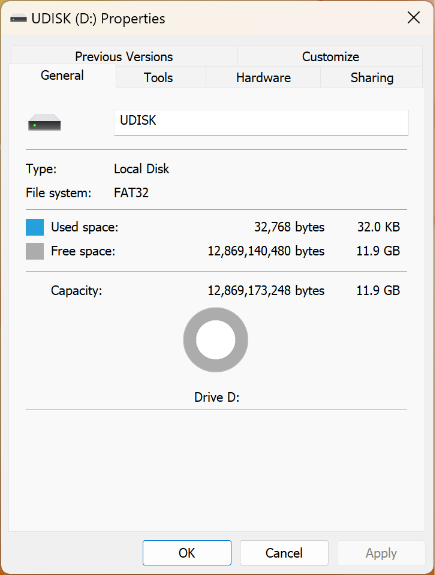The width and height of the screenshot is (435, 575).
Task: Click the drive icon in the title bar
Action: pos(18,18)
